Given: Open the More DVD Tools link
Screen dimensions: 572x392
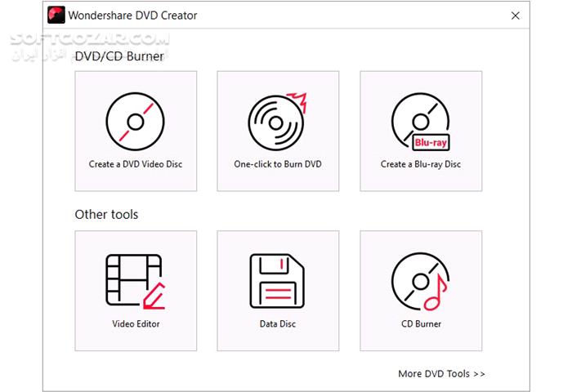Looking at the screenshot, I should pyautogui.click(x=441, y=374).
